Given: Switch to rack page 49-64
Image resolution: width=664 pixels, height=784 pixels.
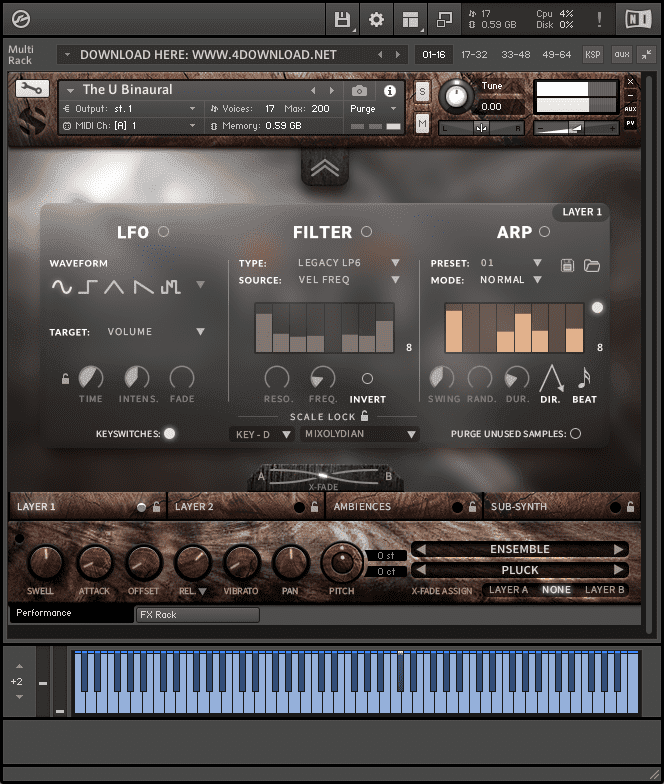Looking at the screenshot, I should click(556, 54).
